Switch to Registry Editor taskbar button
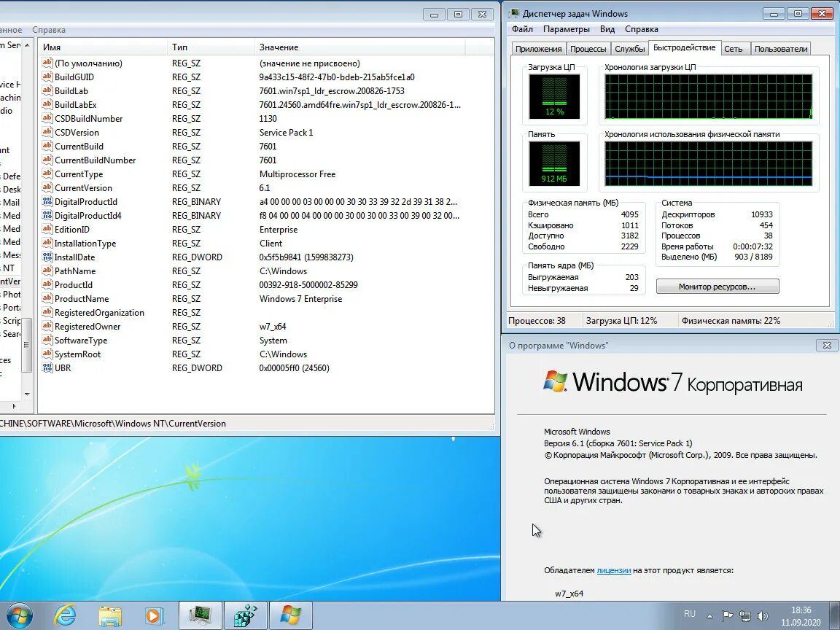Image resolution: width=840 pixels, height=630 pixels. click(245, 616)
